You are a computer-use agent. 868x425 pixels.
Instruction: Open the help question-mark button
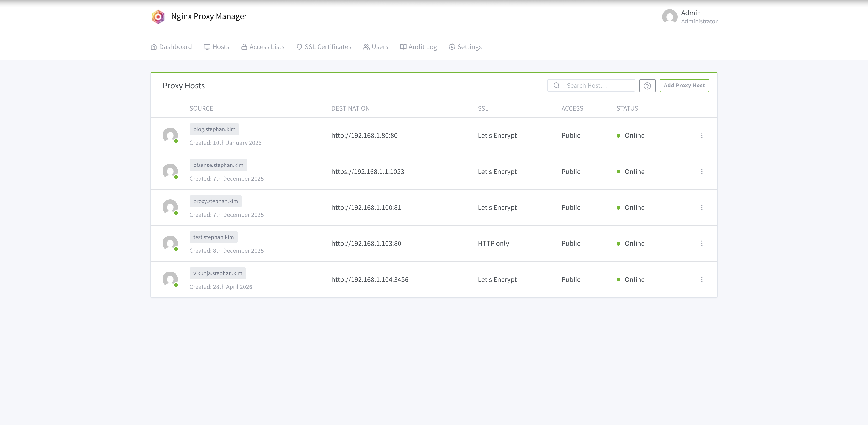647,86
